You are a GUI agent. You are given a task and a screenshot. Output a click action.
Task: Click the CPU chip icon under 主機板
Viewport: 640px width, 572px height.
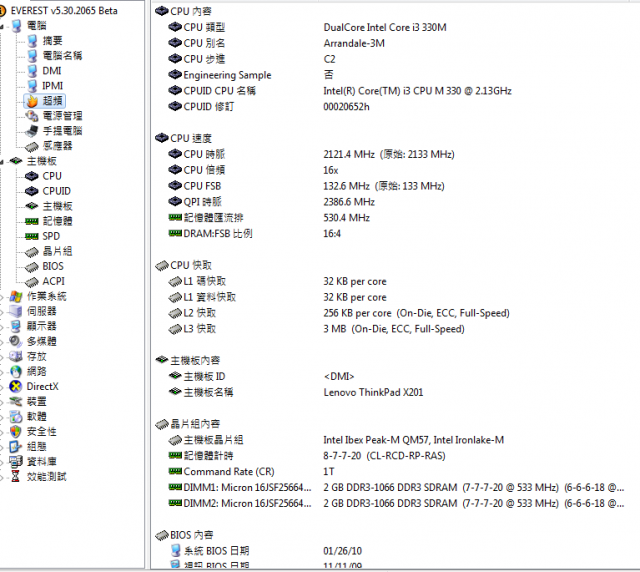[31, 176]
